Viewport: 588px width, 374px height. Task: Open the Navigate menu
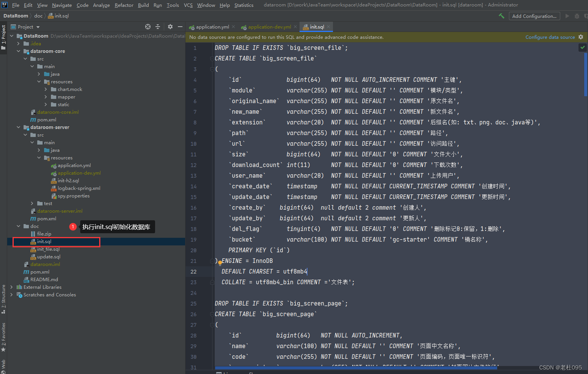coord(62,5)
